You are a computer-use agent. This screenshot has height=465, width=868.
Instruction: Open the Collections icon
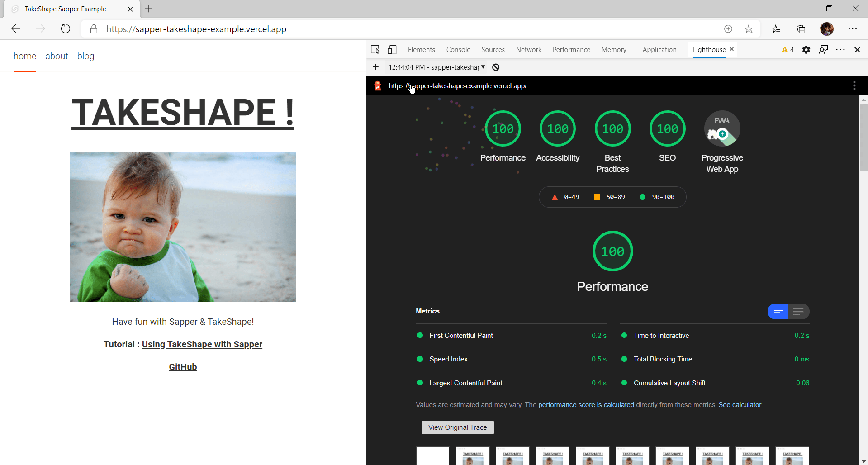click(x=801, y=29)
